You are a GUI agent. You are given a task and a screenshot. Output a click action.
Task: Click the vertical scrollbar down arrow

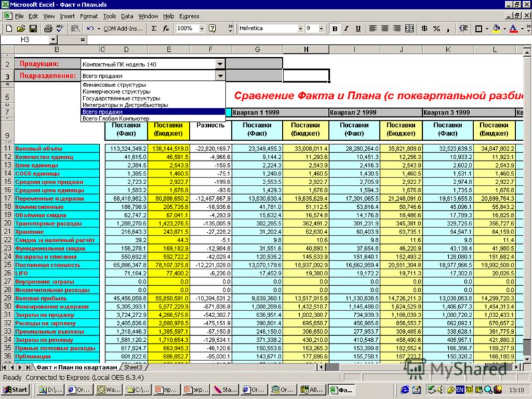click(x=527, y=360)
